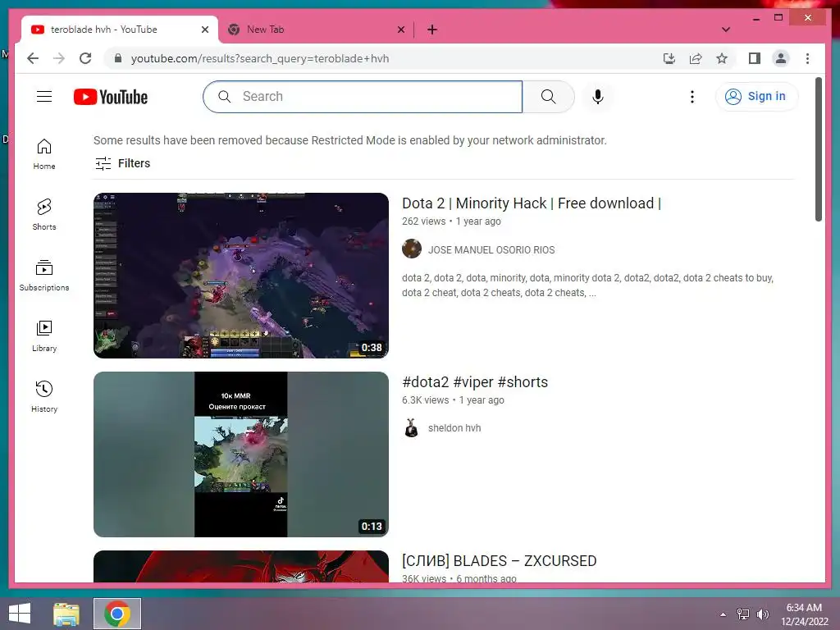Open the tab search dropdown chevron

pyautogui.click(x=726, y=30)
